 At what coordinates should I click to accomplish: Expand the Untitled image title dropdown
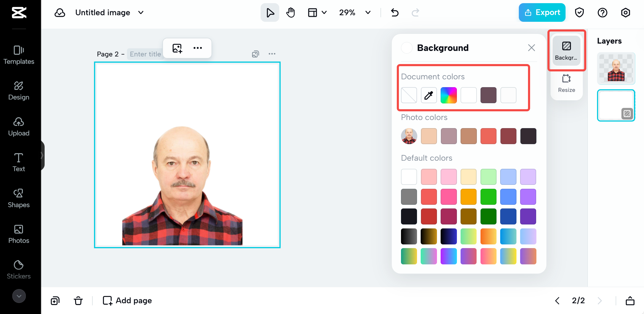[141, 12]
